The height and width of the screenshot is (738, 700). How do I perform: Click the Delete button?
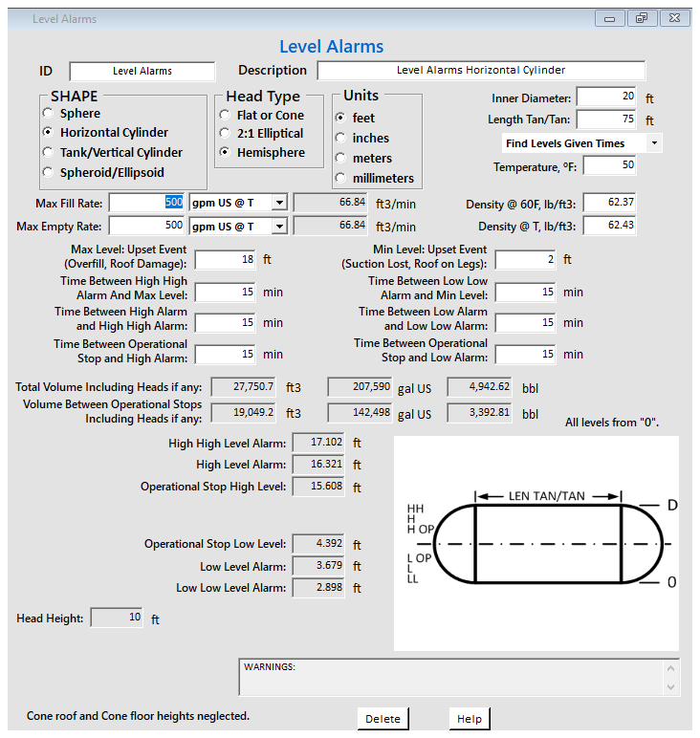pyautogui.click(x=383, y=719)
